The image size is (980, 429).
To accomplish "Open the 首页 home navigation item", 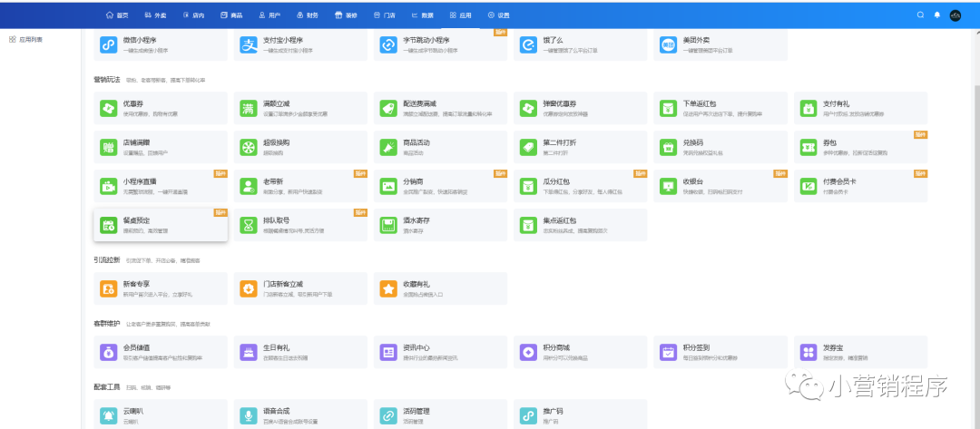I will (117, 15).
